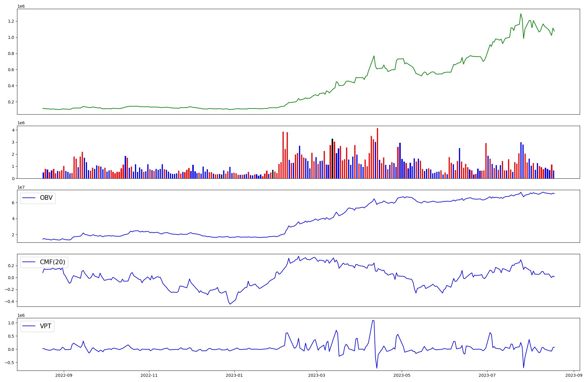Image resolution: width=588 pixels, height=382 pixels.
Task: Click the 2022-09 x-axis date label
Action: pyautogui.click(x=64, y=375)
